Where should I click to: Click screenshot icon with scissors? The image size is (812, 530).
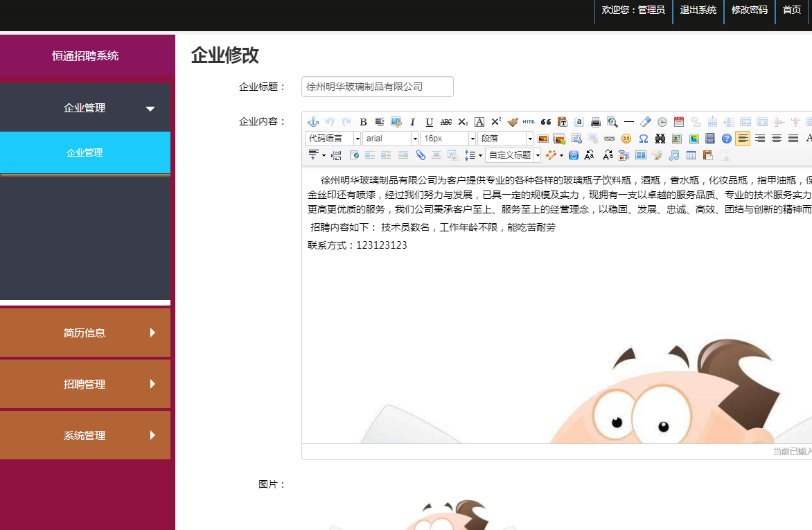(x=396, y=122)
